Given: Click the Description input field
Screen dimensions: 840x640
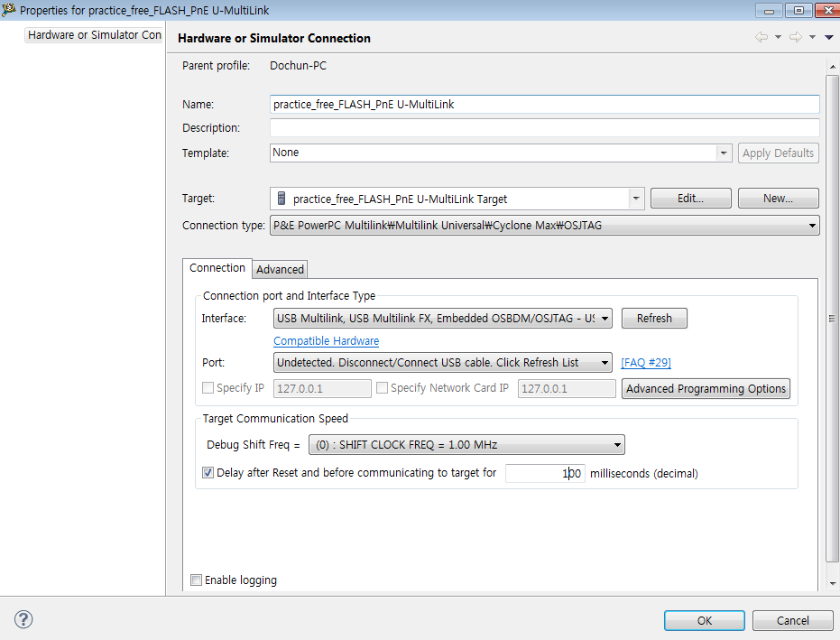Looking at the screenshot, I should point(544,128).
